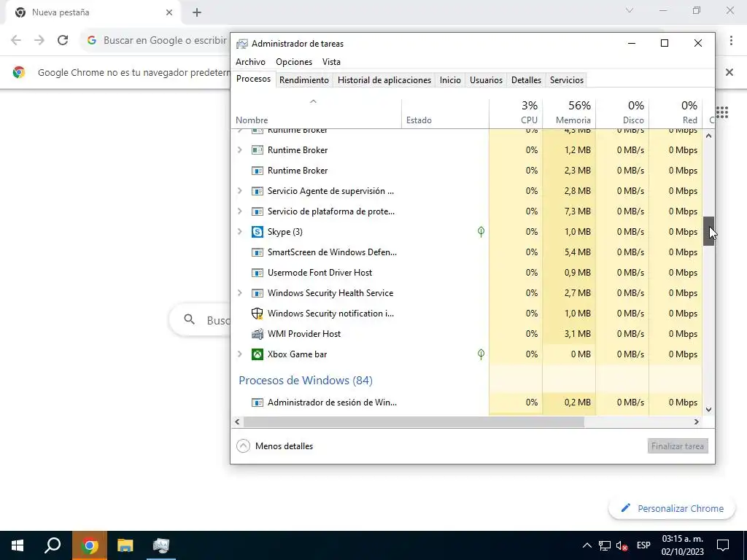Click the leaf status icon on Xbox Game bar row
This screenshot has width=747, height=560.
pos(481,354)
